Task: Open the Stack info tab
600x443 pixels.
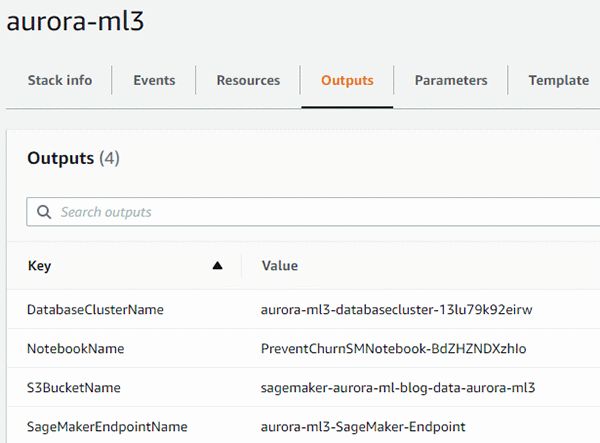Action: (60, 80)
